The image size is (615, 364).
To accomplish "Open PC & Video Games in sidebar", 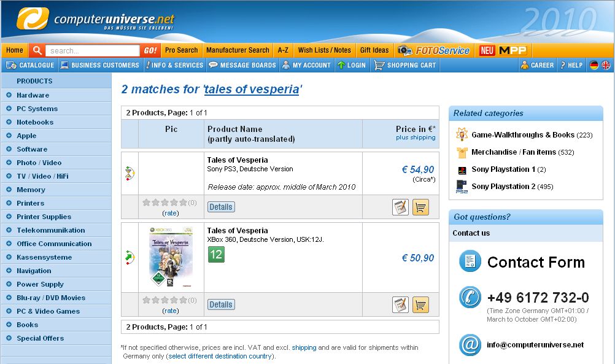I will [48, 311].
